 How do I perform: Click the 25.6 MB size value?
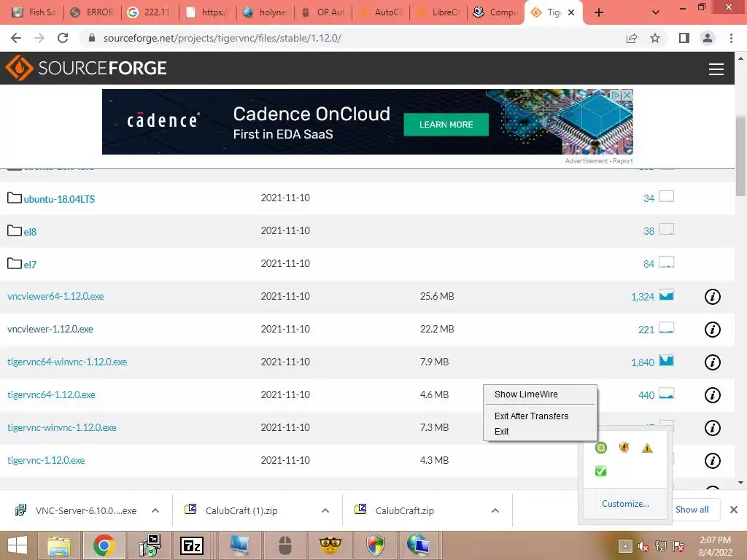click(x=437, y=296)
